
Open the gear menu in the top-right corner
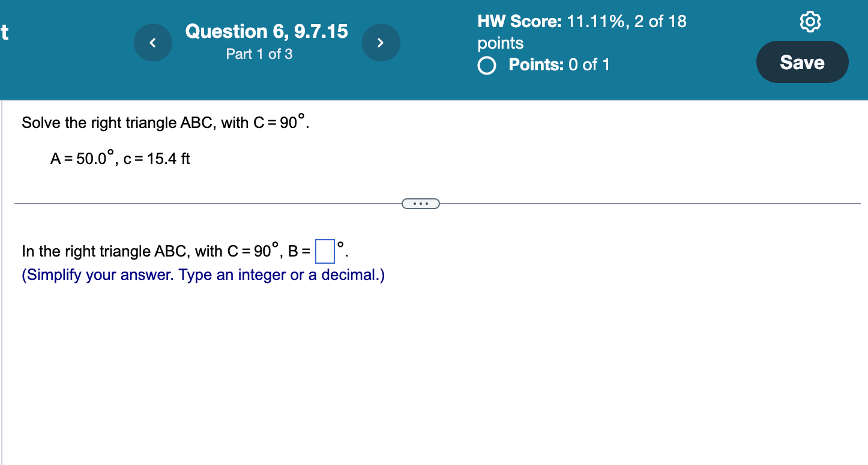[x=810, y=21]
